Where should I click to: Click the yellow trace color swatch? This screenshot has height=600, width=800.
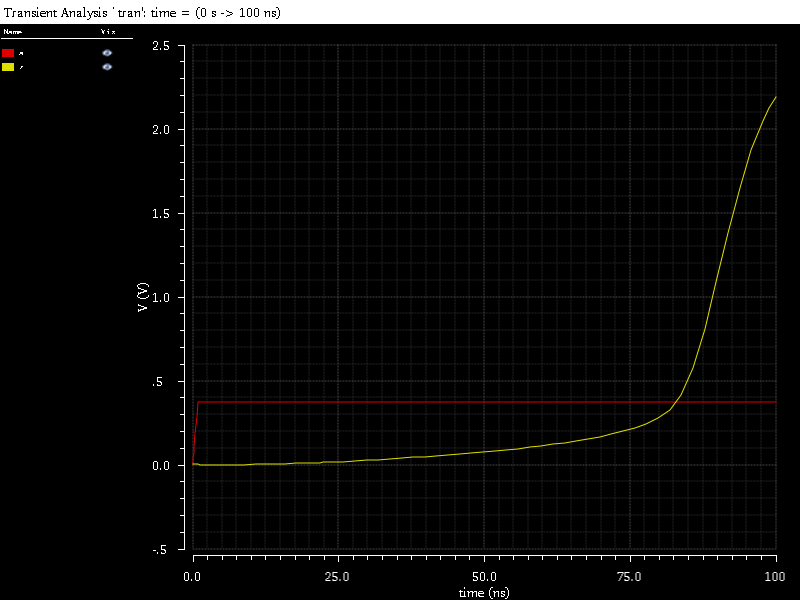[x=8, y=67]
